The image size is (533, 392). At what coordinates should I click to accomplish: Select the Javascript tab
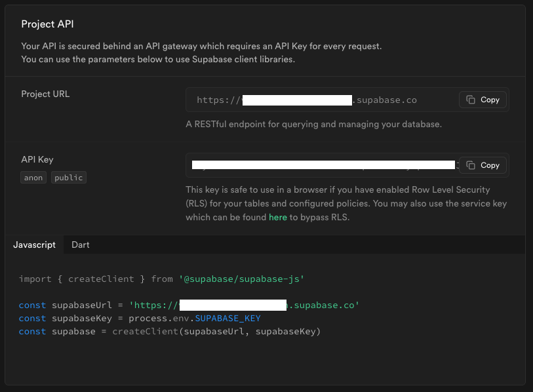click(x=34, y=245)
